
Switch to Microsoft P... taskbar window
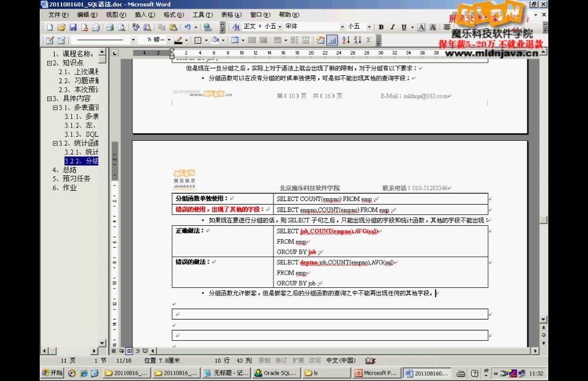(376, 373)
